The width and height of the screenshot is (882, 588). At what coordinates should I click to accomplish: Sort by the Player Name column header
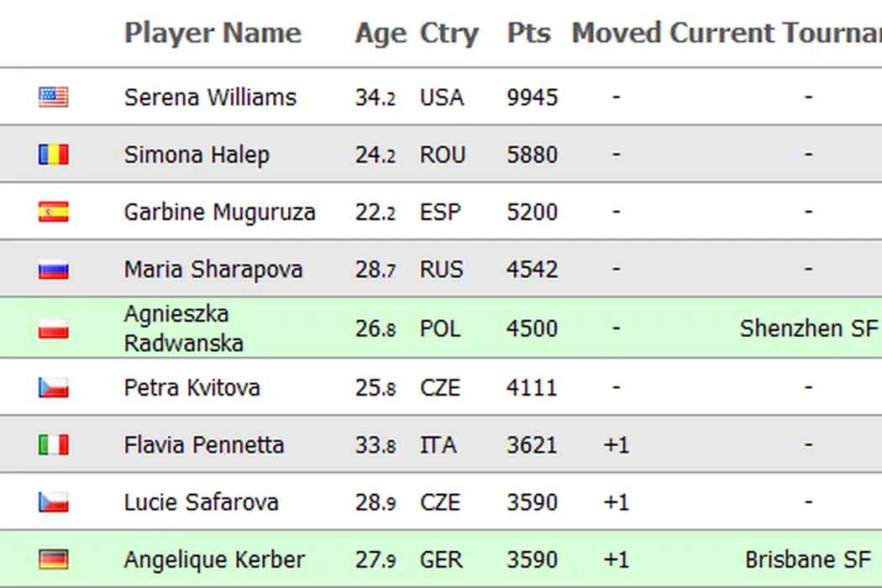tap(213, 34)
